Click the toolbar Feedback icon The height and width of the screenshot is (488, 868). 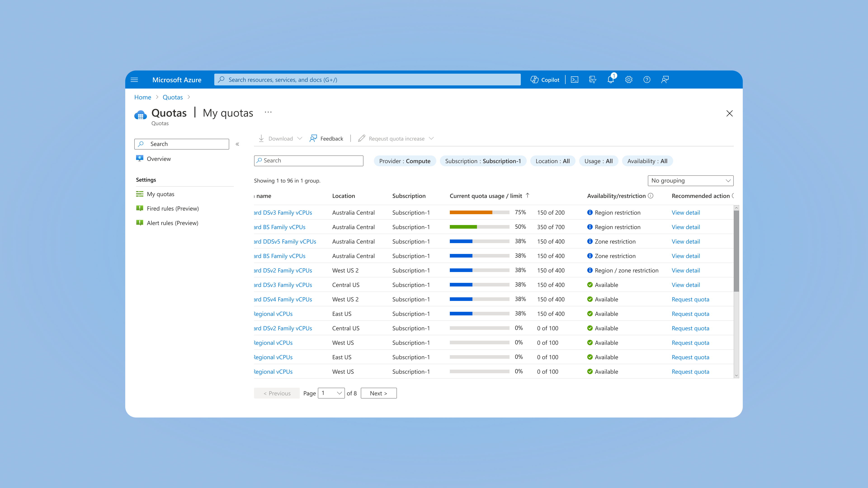coord(313,138)
